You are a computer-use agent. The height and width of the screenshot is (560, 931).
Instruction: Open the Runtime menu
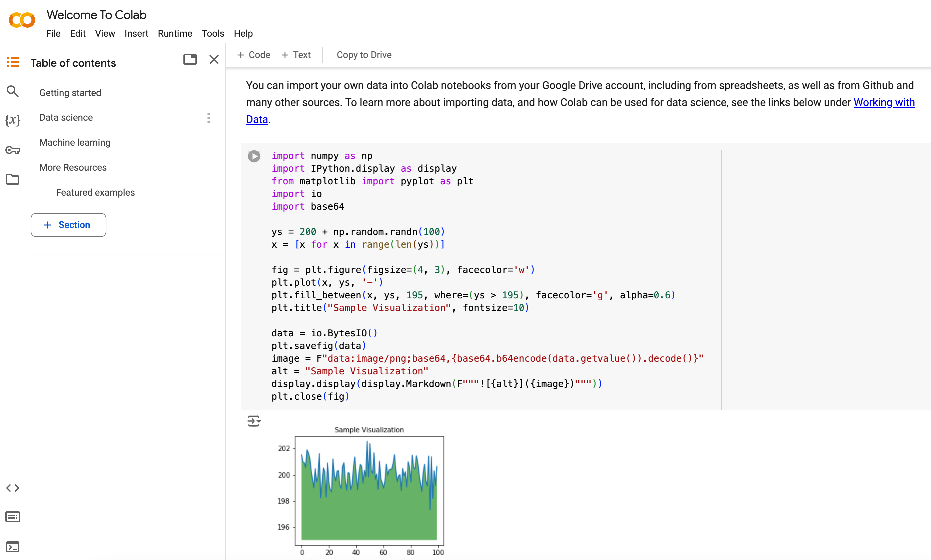coord(175,34)
